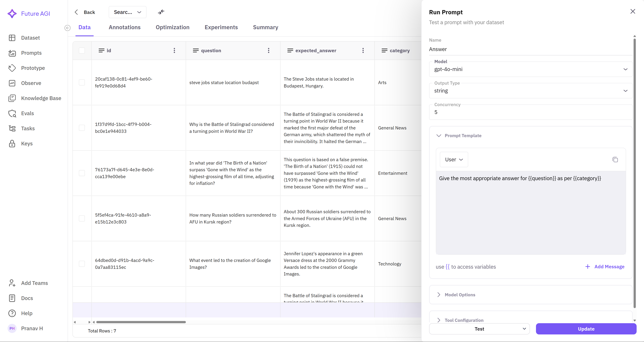644x342 pixels.
Task: Click the Prototype tag icon
Action: pyautogui.click(x=12, y=68)
